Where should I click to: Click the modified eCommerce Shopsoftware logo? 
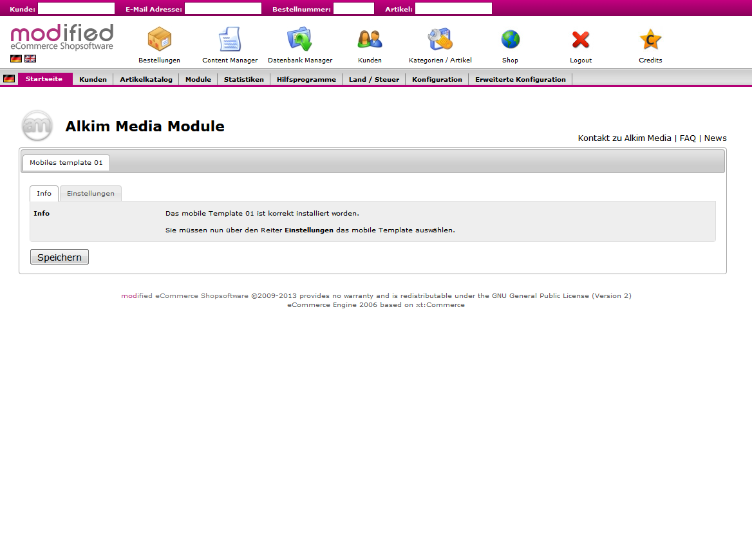coord(62,37)
